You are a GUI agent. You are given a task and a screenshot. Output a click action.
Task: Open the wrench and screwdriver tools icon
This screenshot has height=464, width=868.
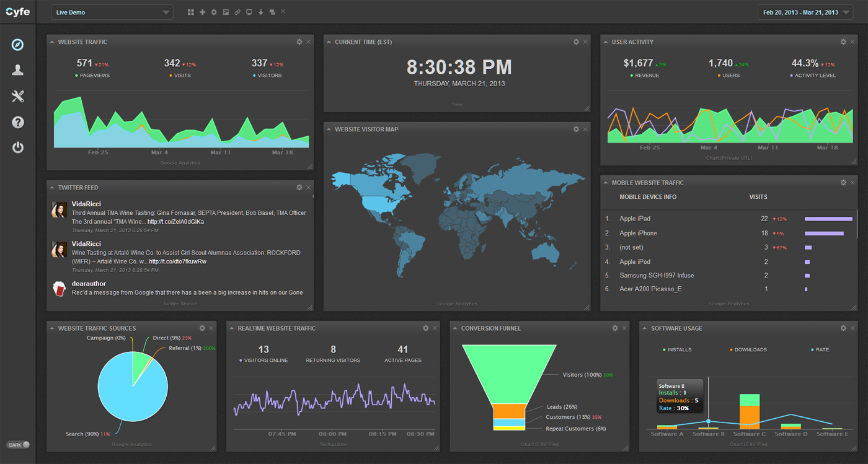pyautogui.click(x=18, y=96)
